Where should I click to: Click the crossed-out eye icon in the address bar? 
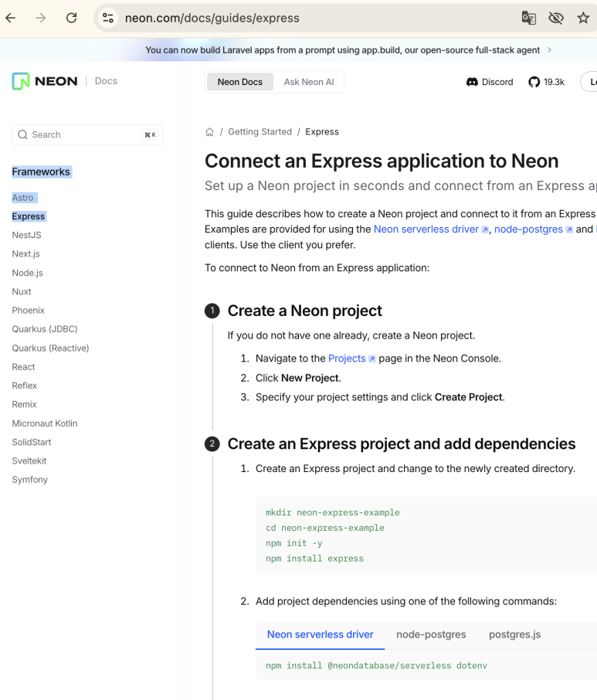(x=555, y=18)
